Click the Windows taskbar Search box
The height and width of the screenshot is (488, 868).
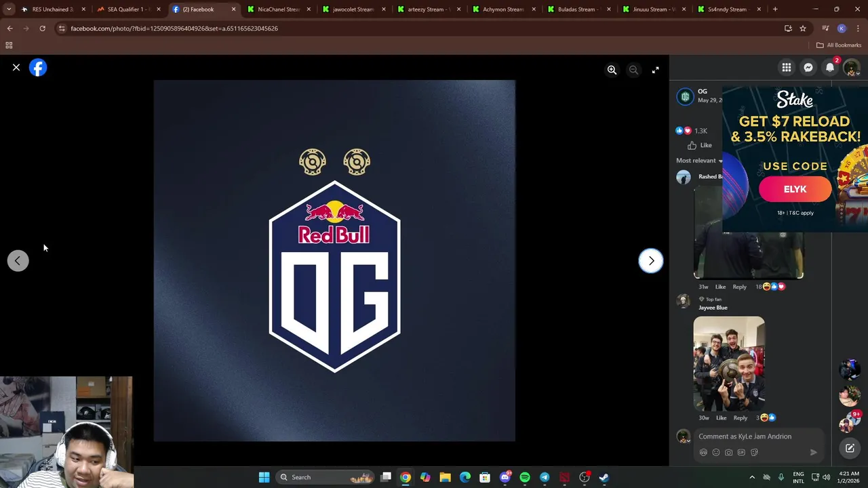pyautogui.click(x=325, y=477)
